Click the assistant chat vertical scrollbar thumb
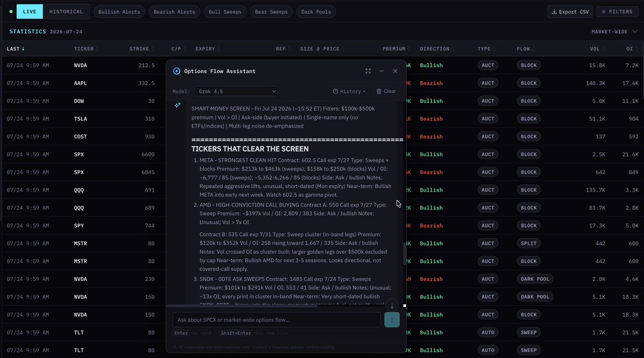The image size is (644, 358). point(404,253)
